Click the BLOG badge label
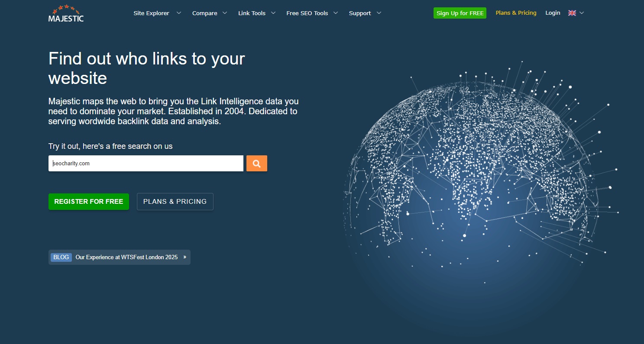Viewport: 644px width, 344px height. point(61,257)
